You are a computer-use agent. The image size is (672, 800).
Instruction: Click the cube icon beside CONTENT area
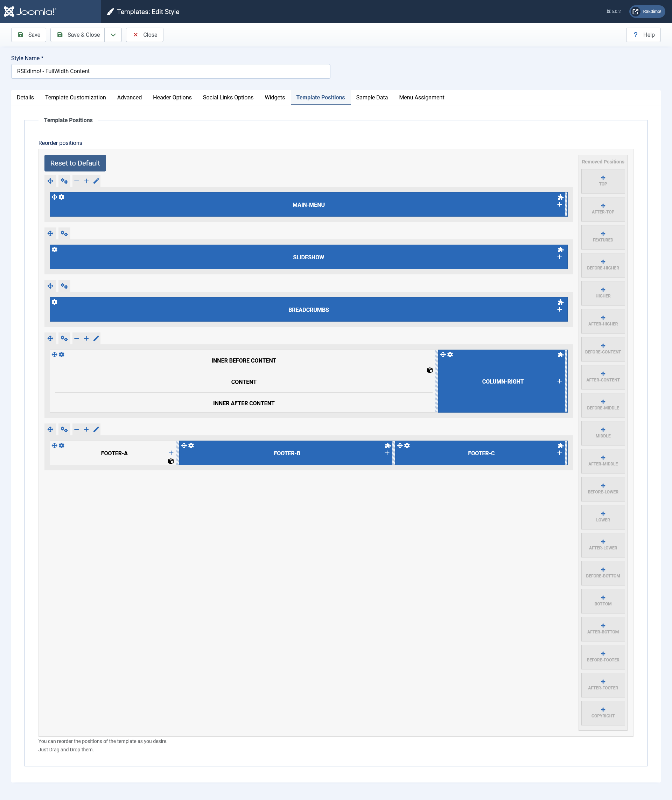pyautogui.click(x=430, y=370)
